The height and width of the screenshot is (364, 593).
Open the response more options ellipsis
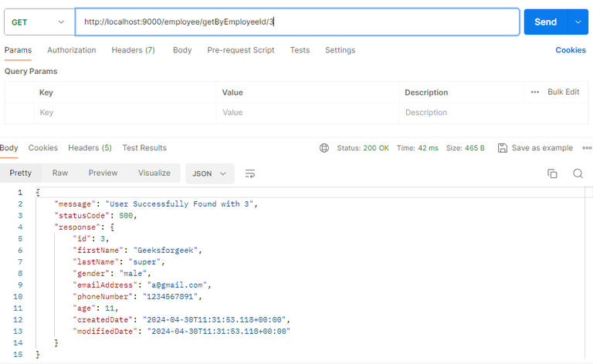click(587, 148)
